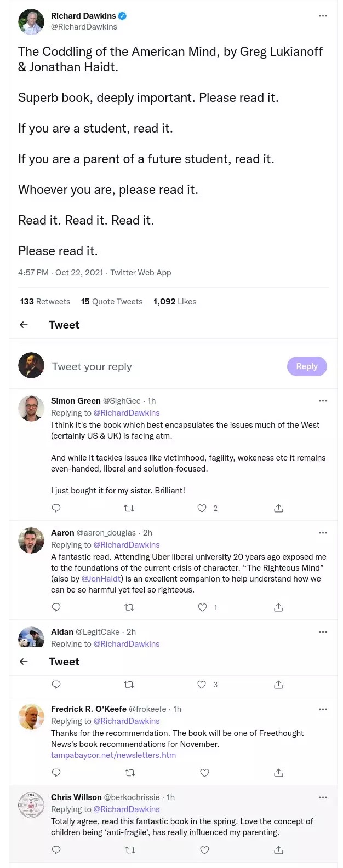Screen dimensions: 343x868
Task: Open more options menu on Simon Green's reply
Action: (323, 401)
